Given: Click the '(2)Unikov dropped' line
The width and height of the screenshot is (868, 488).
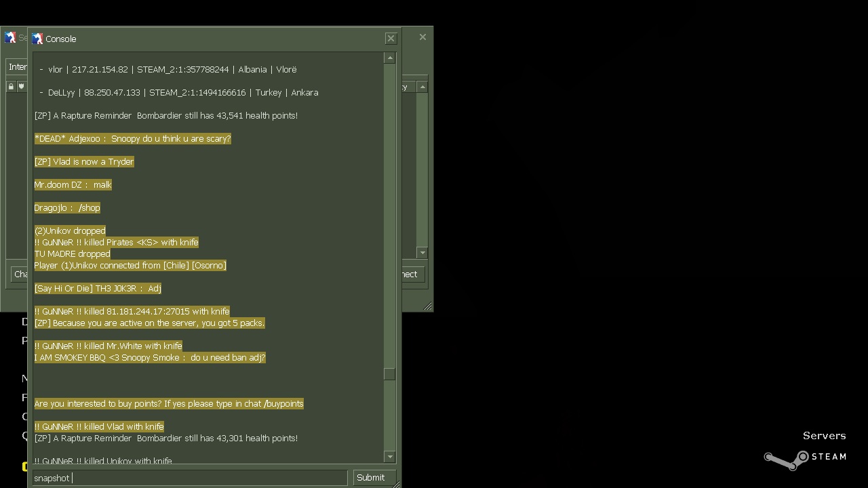Looking at the screenshot, I should (x=70, y=230).
